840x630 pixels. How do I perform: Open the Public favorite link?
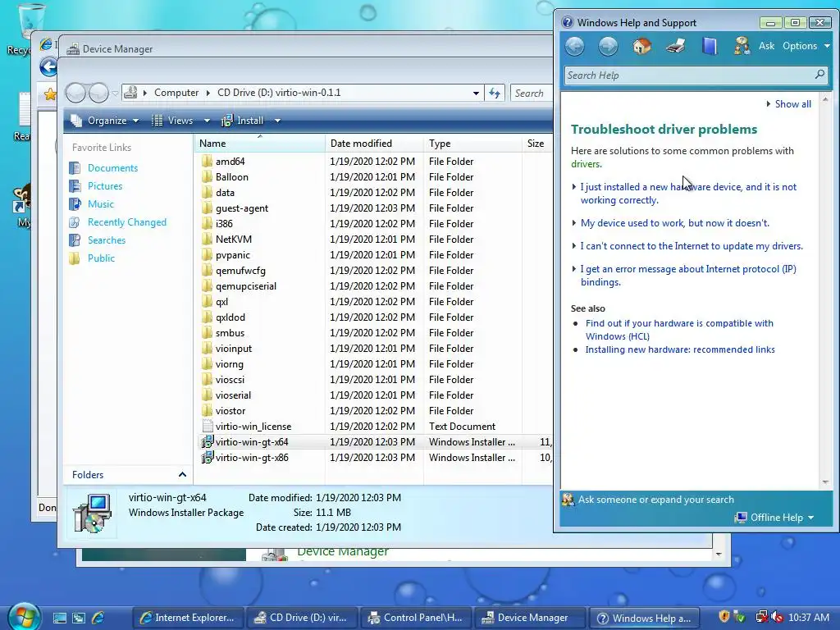tap(101, 258)
